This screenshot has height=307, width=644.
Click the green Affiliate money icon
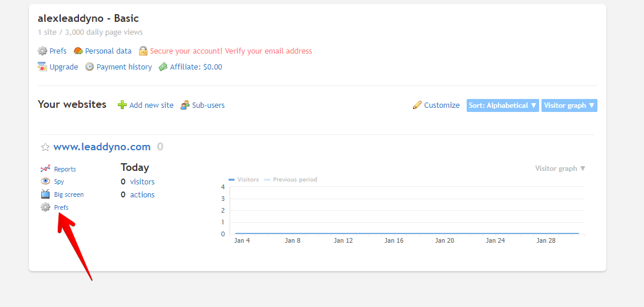point(163,67)
